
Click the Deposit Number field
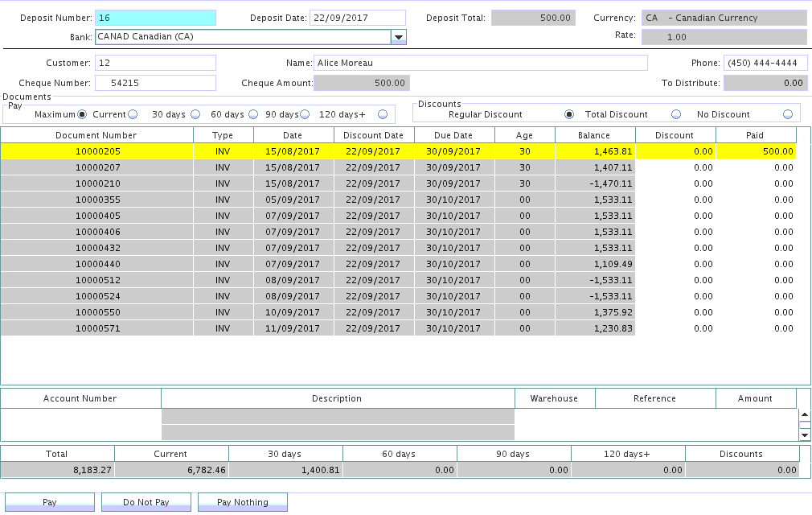pos(155,18)
